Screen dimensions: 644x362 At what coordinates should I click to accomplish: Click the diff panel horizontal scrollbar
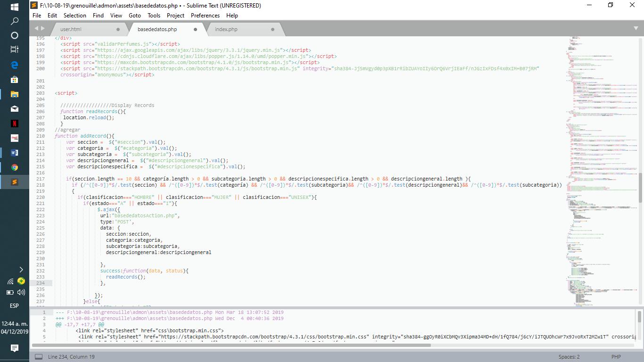[231, 345]
